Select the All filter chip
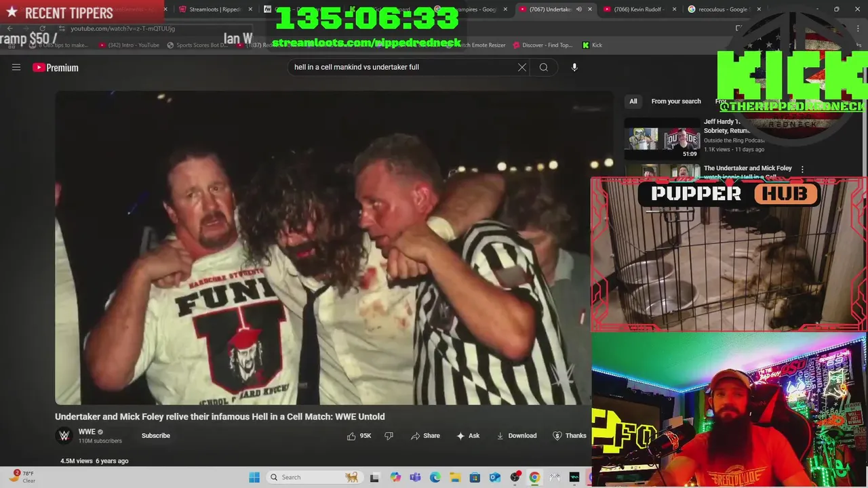The height and width of the screenshot is (488, 868). click(x=633, y=102)
